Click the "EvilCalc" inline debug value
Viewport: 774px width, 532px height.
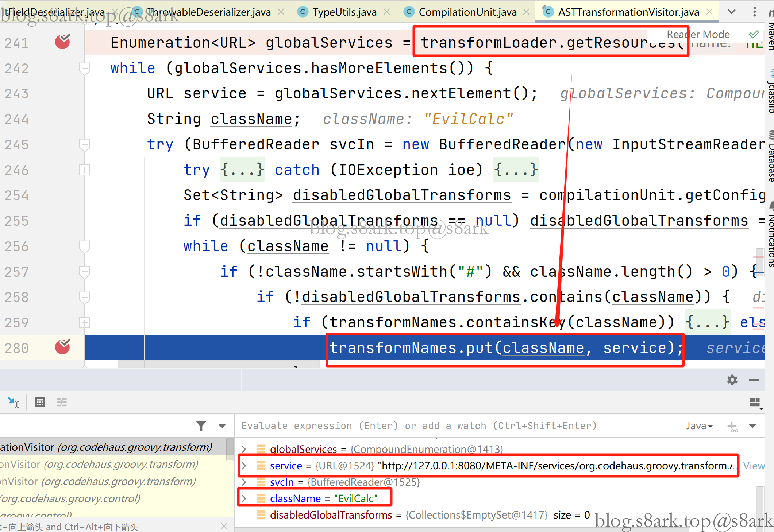[468, 119]
